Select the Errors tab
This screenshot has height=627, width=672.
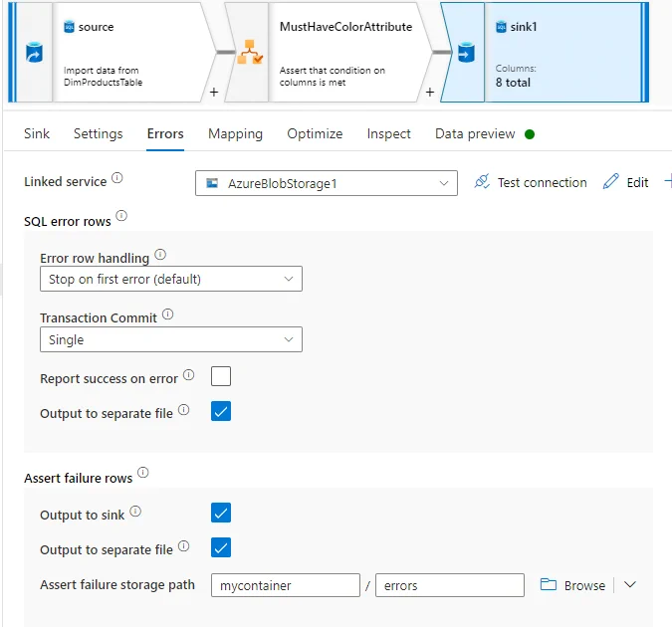(165, 133)
